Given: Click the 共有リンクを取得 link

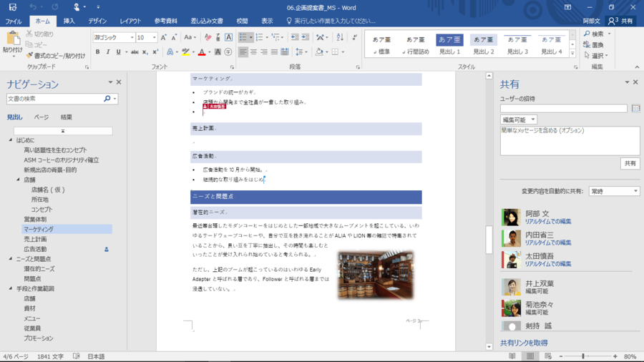Looking at the screenshot, I should (x=524, y=343).
